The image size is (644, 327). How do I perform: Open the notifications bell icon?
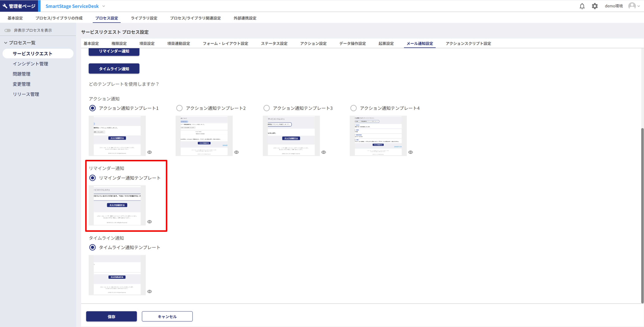point(582,6)
